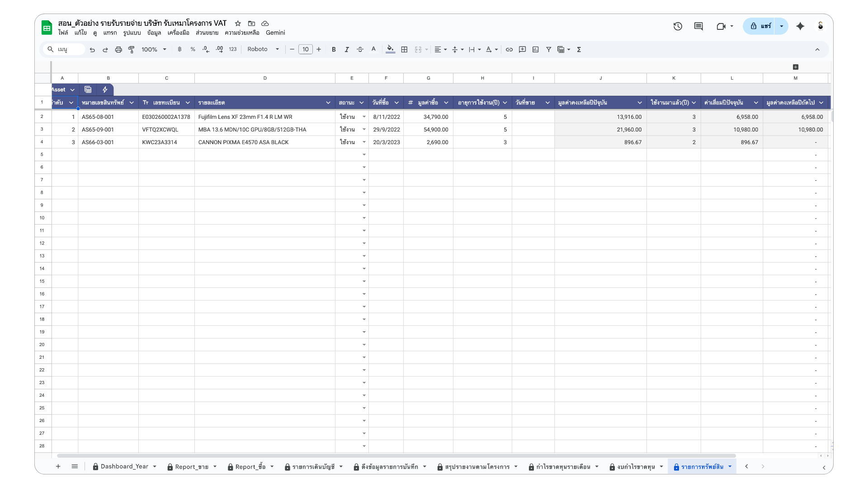Open status dropdown for row 2

click(364, 117)
